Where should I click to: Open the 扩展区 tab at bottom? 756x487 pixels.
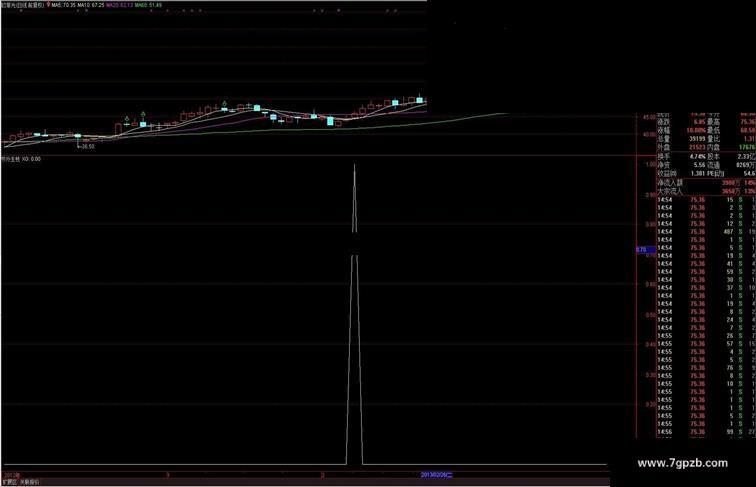10,482
